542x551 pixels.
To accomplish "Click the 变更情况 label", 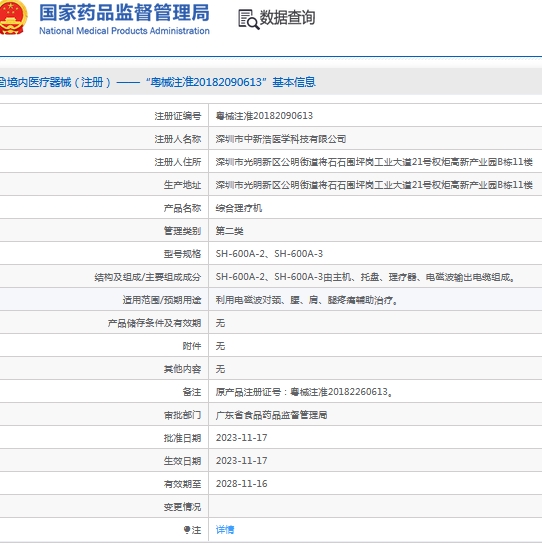I will pos(182,507).
